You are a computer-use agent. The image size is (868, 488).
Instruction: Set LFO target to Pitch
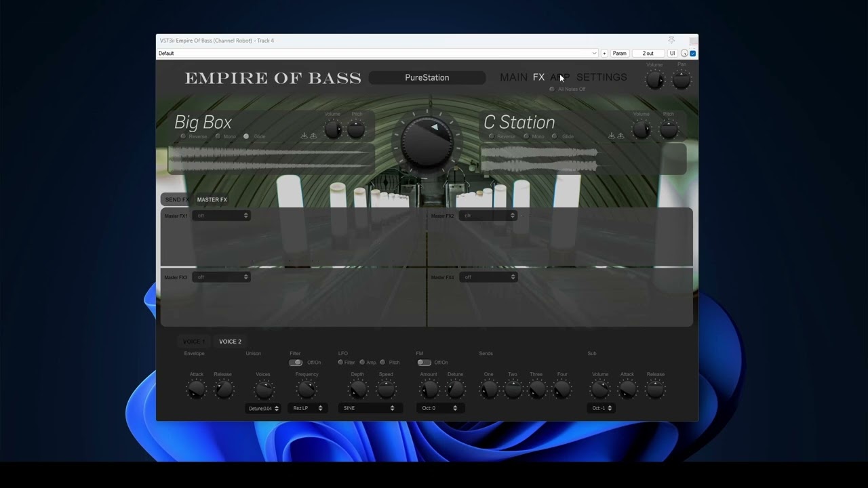pos(382,363)
